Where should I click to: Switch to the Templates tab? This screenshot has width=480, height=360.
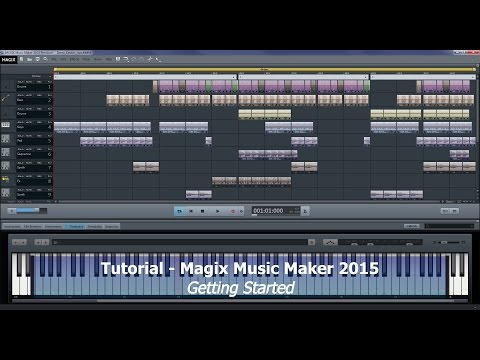click(x=95, y=226)
